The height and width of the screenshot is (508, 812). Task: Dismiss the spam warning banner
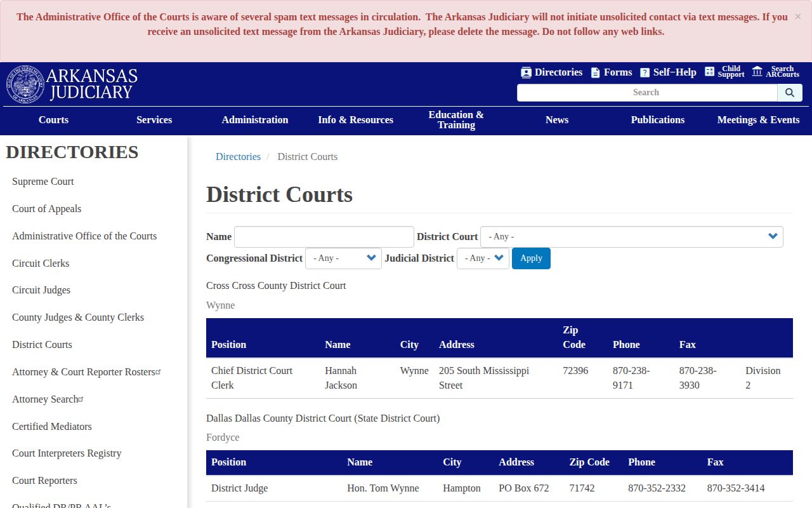click(798, 17)
